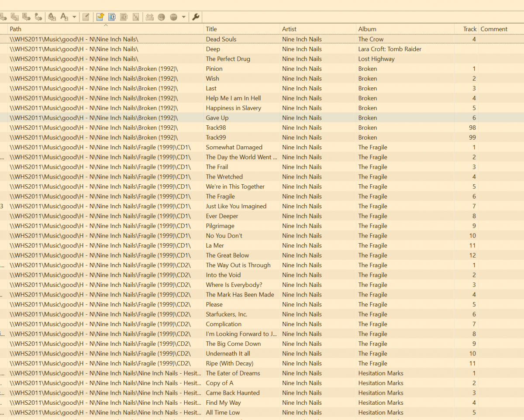
Task: Expand the dropdown arrow beside the globe icons
Action: [x=184, y=17]
